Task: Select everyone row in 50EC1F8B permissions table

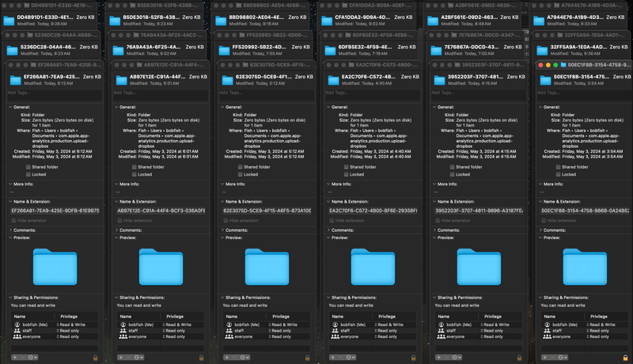Action: 585,336
